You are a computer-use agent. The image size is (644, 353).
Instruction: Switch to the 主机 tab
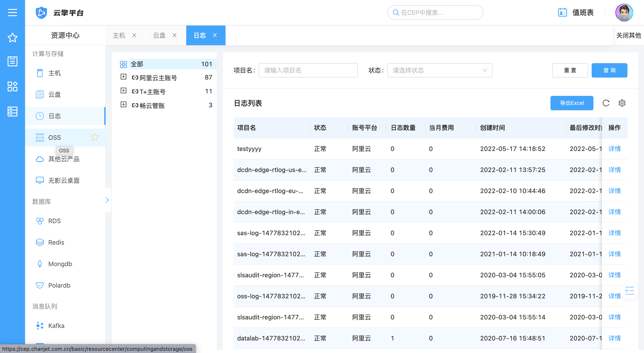pyautogui.click(x=119, y=35)
